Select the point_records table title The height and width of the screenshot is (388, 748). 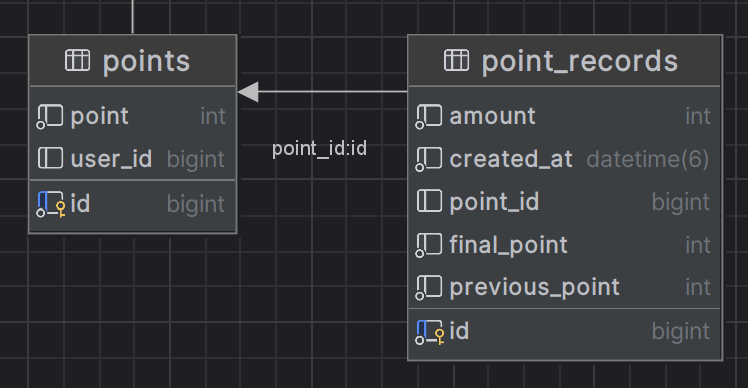pos(580,62)
